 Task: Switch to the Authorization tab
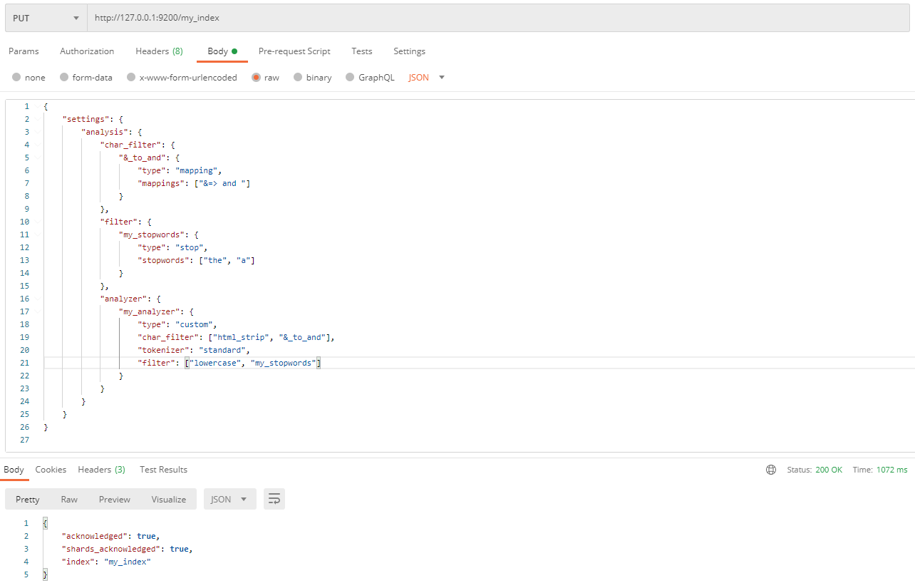coord(87,51)
